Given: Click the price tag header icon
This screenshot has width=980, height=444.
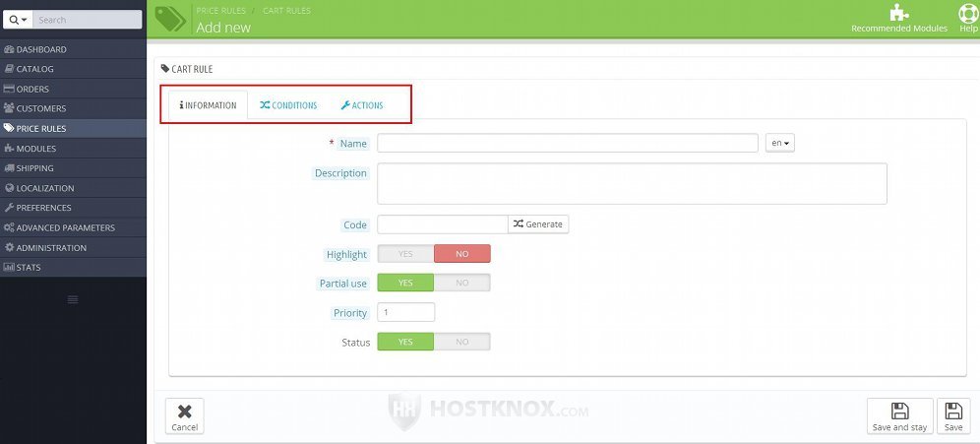Looking at the screenshot, I should click(170, 20).
